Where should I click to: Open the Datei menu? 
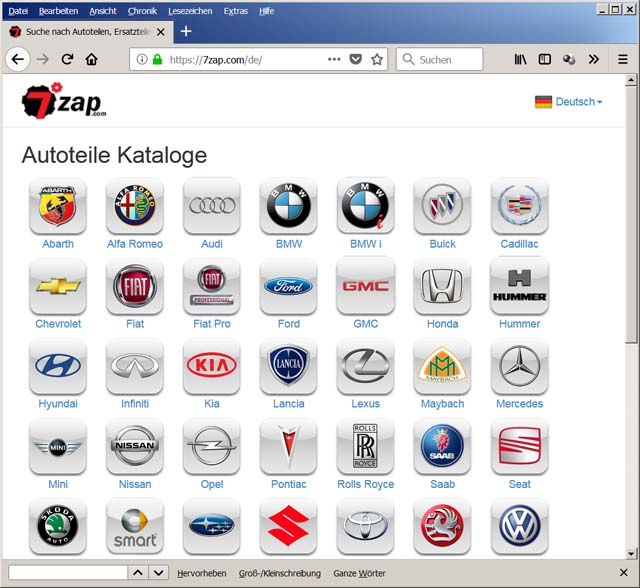pos(18,11)
